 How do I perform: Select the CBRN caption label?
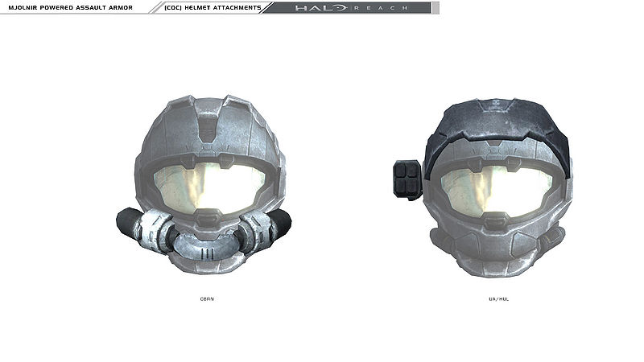pyautogui.click(x=207, y=298)
